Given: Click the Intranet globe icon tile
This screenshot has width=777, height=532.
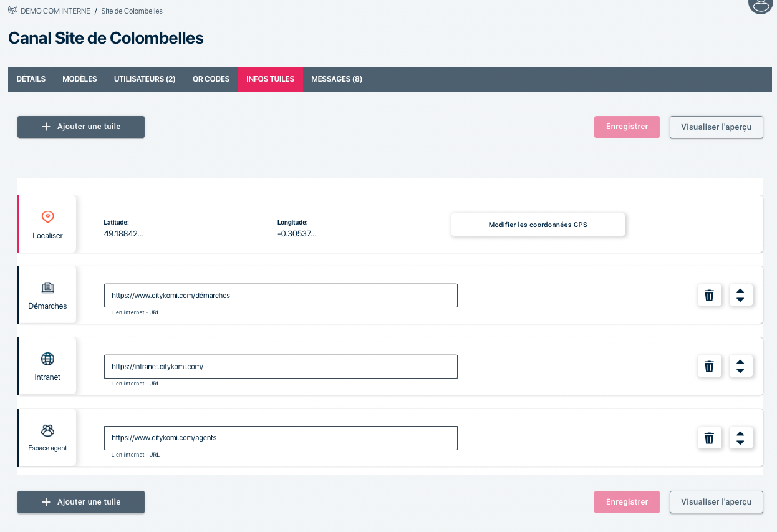Looking at the screenshot, I should coord(47,366).
